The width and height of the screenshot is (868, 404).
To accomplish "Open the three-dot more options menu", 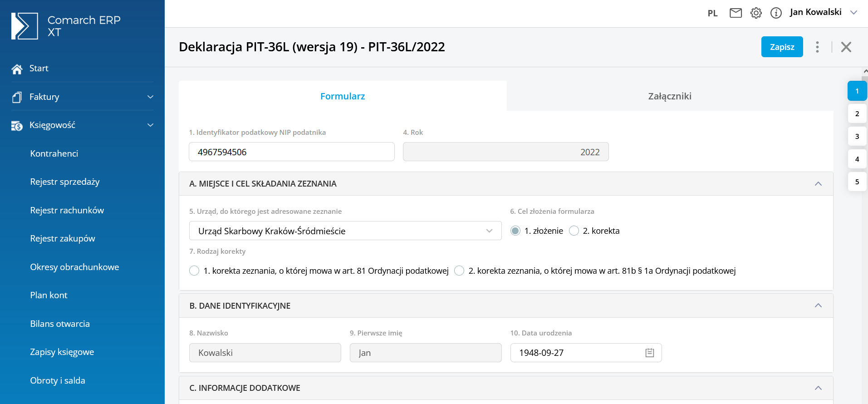I will click(817, 47).
